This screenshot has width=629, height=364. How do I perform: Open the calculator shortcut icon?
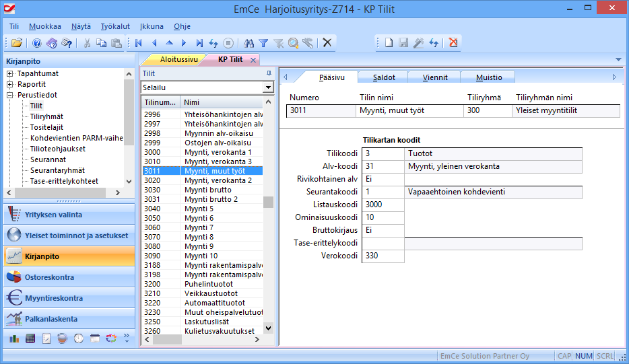pyautogui.click(x=30, y=338)
